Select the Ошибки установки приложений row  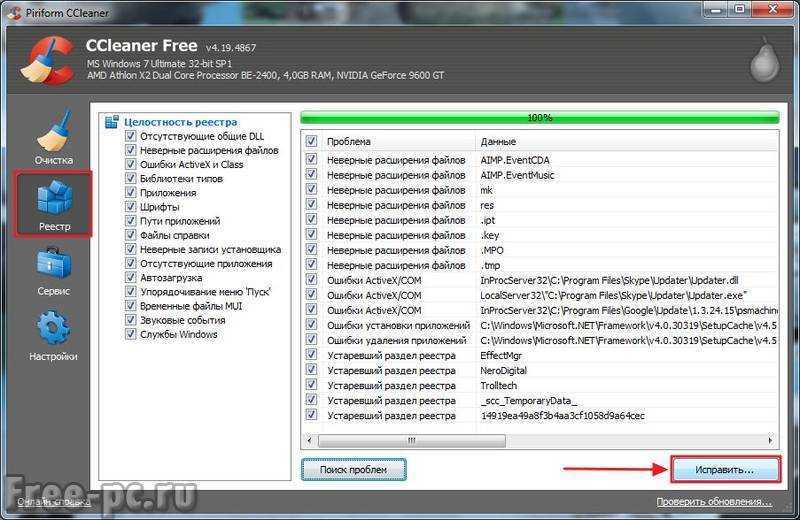click(541, 325)
